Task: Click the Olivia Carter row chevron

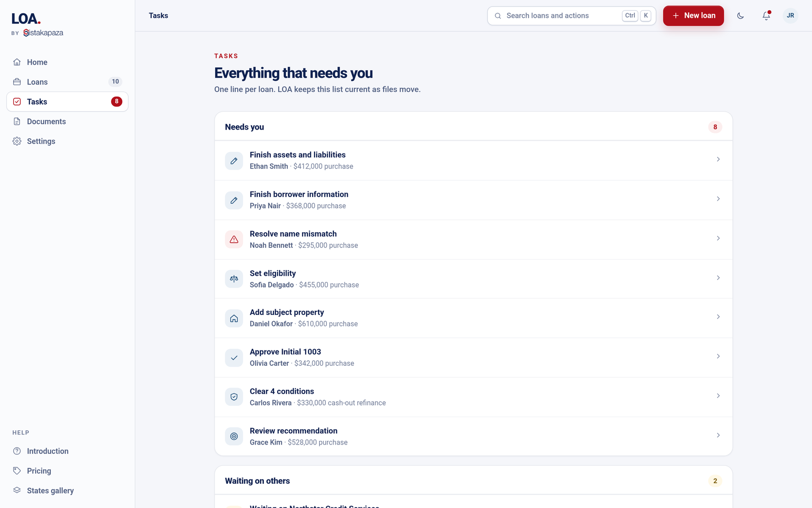Action: (718, 357)
